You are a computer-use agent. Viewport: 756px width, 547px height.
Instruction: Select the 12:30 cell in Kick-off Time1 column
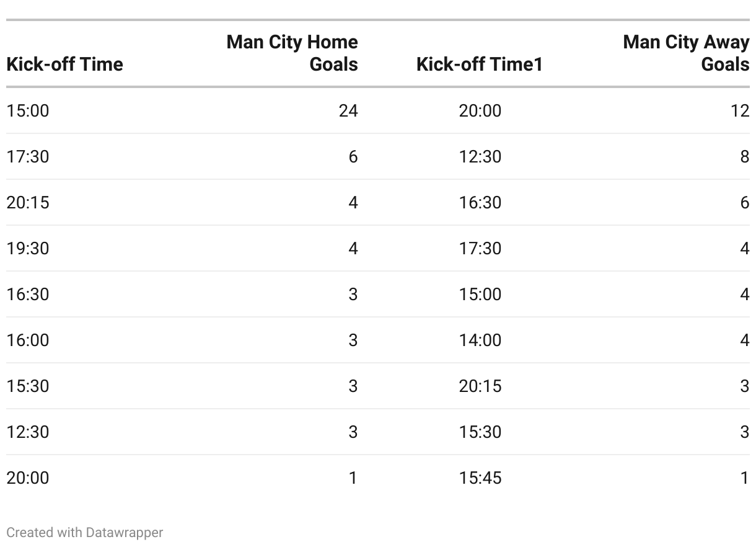pos(480,156)
